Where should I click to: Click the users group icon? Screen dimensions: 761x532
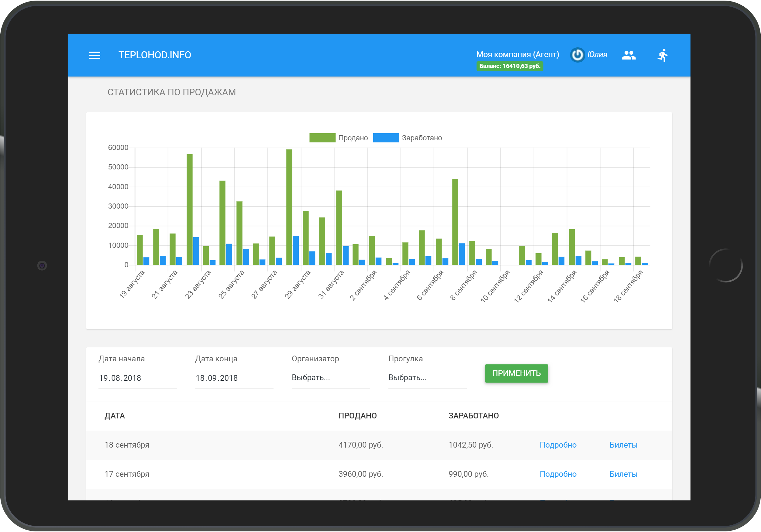tap(628, 55)
